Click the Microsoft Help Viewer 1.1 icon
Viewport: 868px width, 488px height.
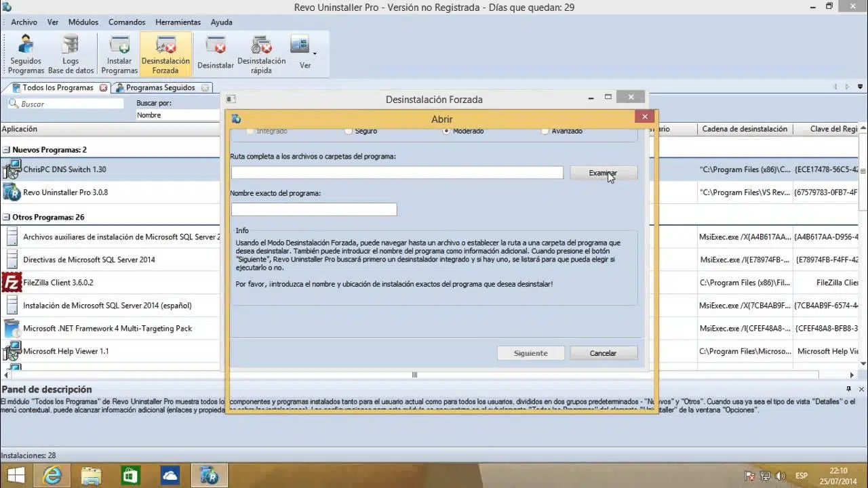tap(12, 351)
